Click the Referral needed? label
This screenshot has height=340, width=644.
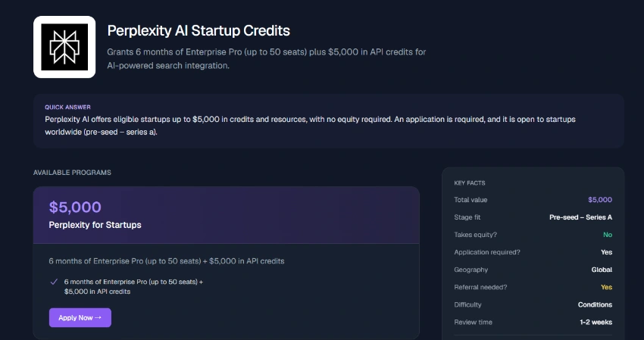480,288
